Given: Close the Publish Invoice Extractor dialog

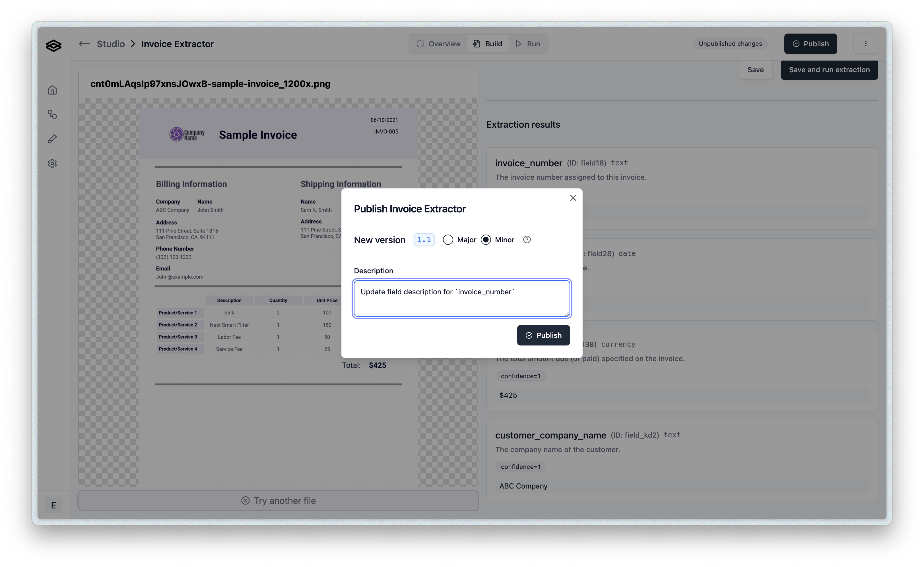Looking at the screenshot, I should point(573,198).
